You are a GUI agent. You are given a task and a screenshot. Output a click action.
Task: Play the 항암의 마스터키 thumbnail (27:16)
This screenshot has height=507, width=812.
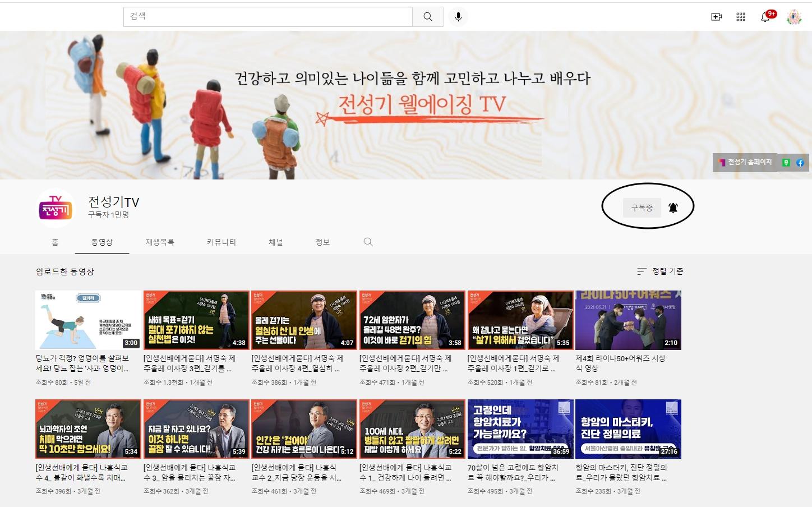coord(629,429)
